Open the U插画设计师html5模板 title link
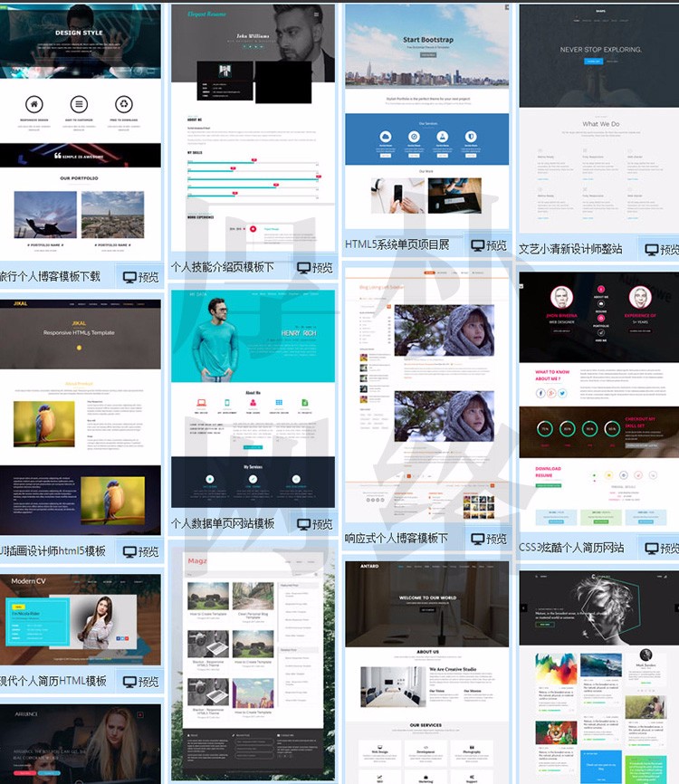679x784 pixels. click(x=53, y=551)
